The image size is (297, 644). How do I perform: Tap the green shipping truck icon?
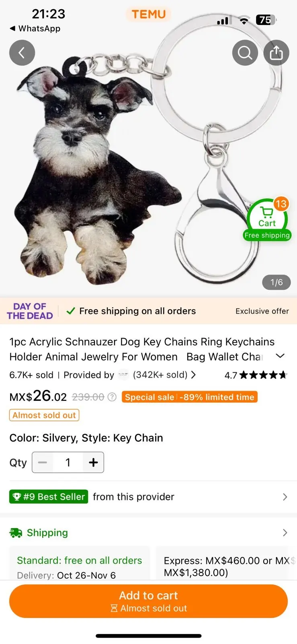tap(16, 533)
